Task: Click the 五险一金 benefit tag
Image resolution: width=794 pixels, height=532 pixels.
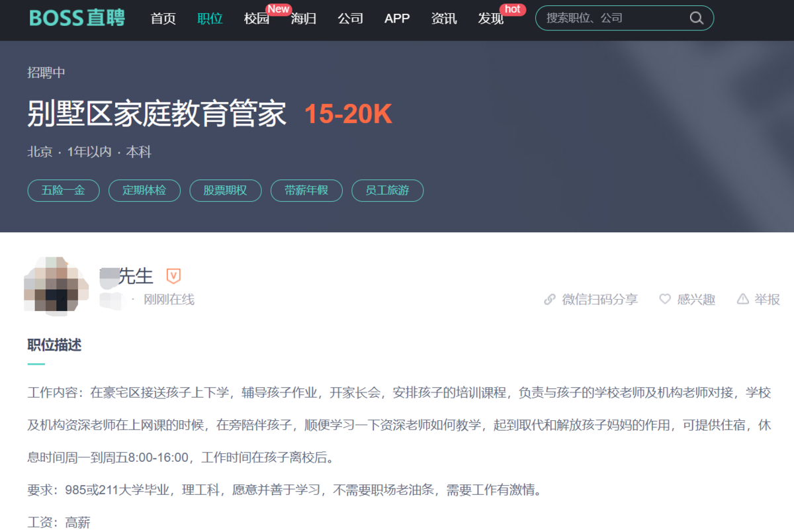Action: pos(64,191)
